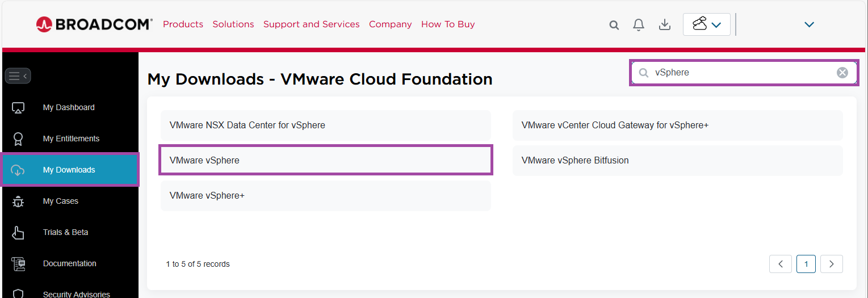Go to My Dashboard

click(x=69, y=107)
